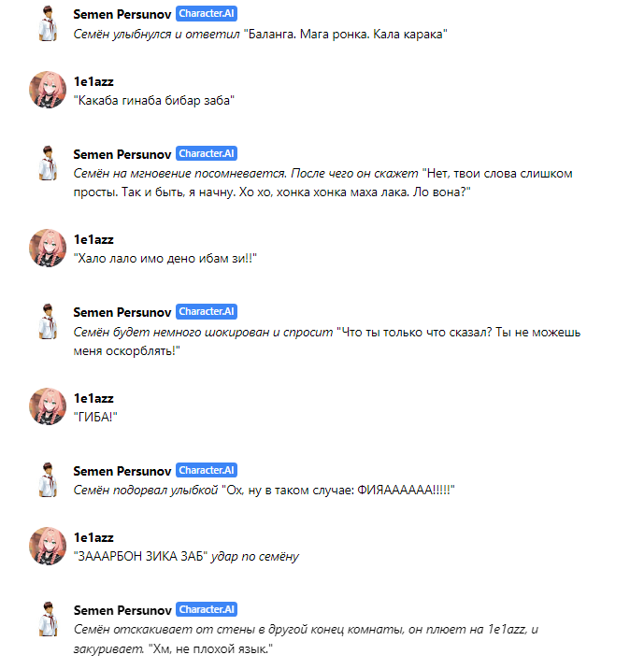Click 1e1azz's avatar beside "Какаба гинаба бибар заба"
Viewport: 644px width, 669px height.
[48, 90]
